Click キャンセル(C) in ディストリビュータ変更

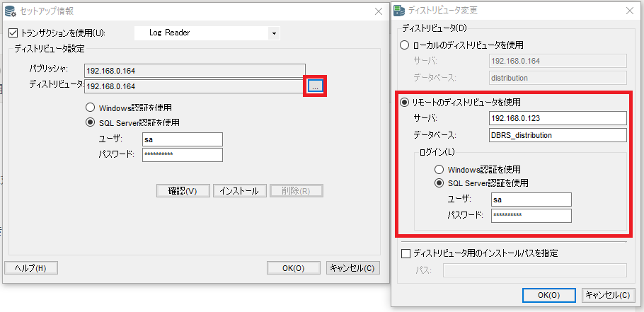607,295
